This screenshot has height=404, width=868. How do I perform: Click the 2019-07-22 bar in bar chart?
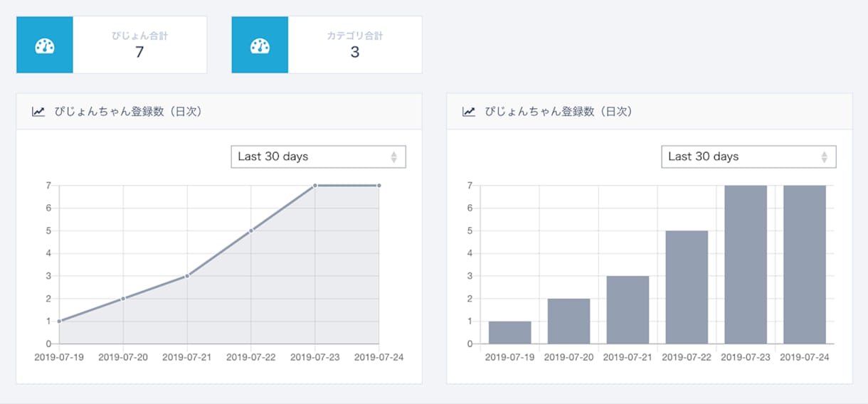(x=687, y=287)
